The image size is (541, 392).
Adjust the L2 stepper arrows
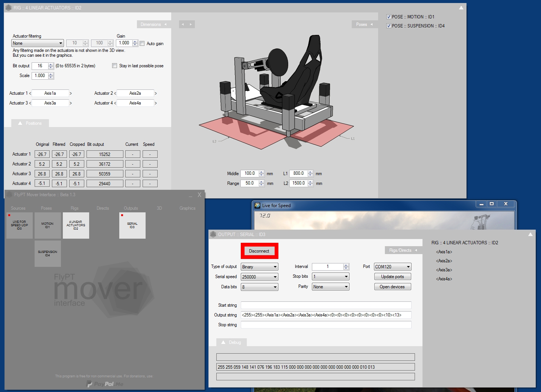click(310, 183)
